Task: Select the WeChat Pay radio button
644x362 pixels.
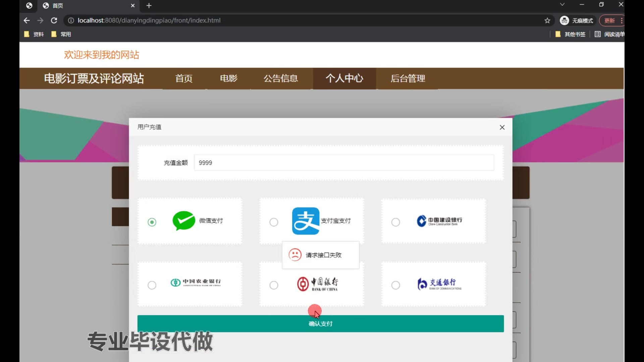Action: point(152,222)
